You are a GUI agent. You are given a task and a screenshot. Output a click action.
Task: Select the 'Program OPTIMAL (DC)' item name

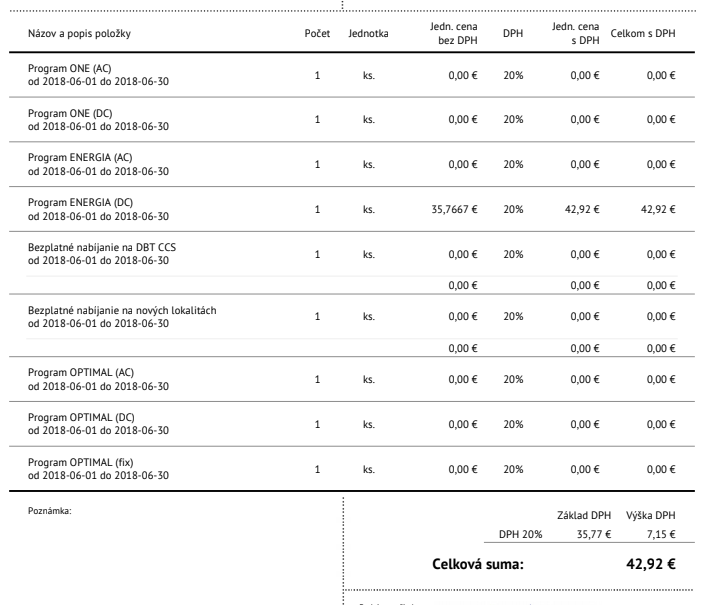(81, 418)
